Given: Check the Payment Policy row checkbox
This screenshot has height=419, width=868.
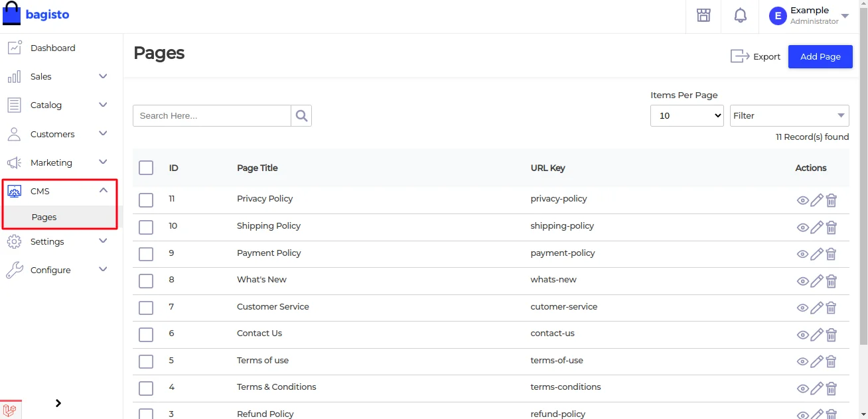Looking at the screenshot, I should [146, 254].
